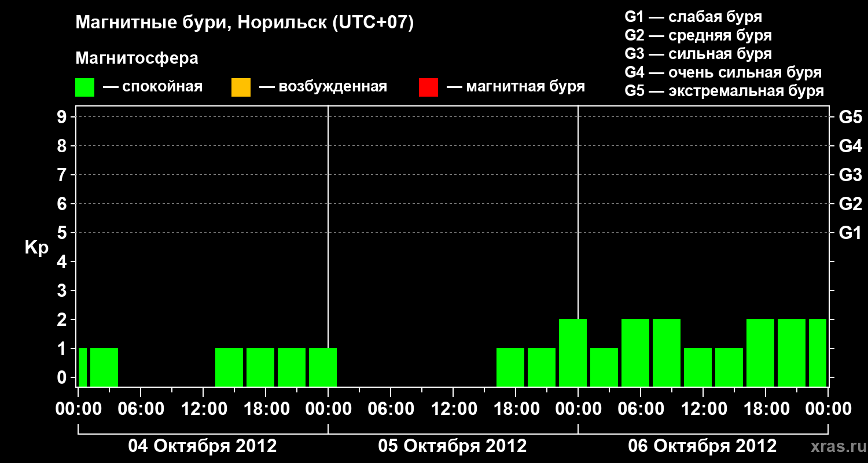Click the G4 label on right axis
868x463 pixels.
[850, 146]
